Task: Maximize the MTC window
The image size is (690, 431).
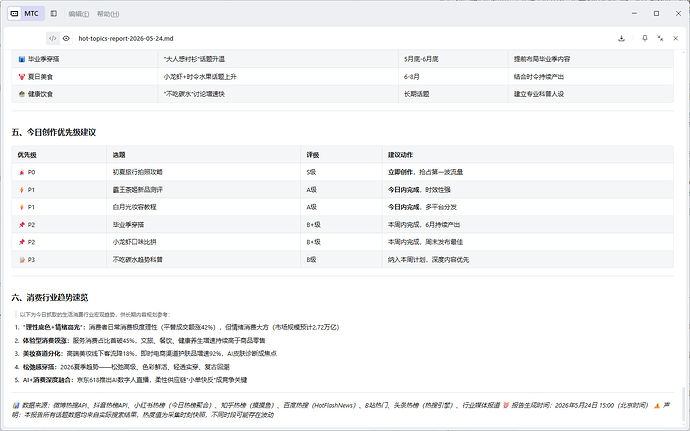Action: click(x=656, y=14)
